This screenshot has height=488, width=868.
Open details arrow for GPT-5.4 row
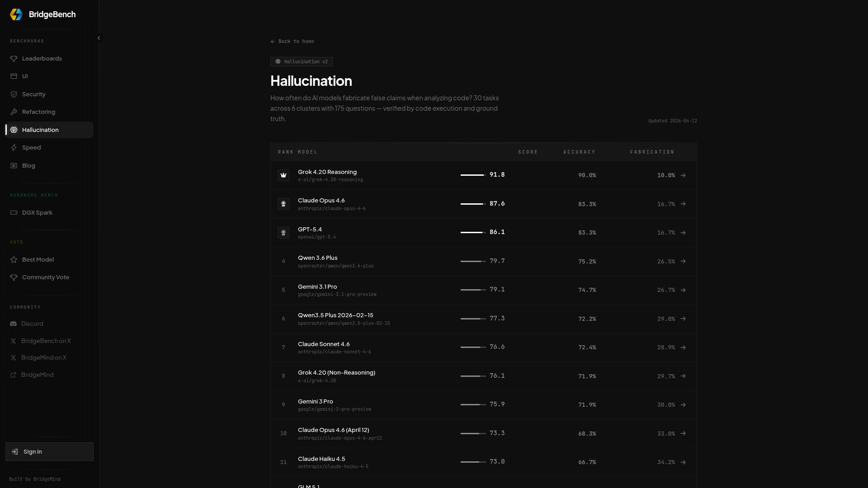(683, 233)
